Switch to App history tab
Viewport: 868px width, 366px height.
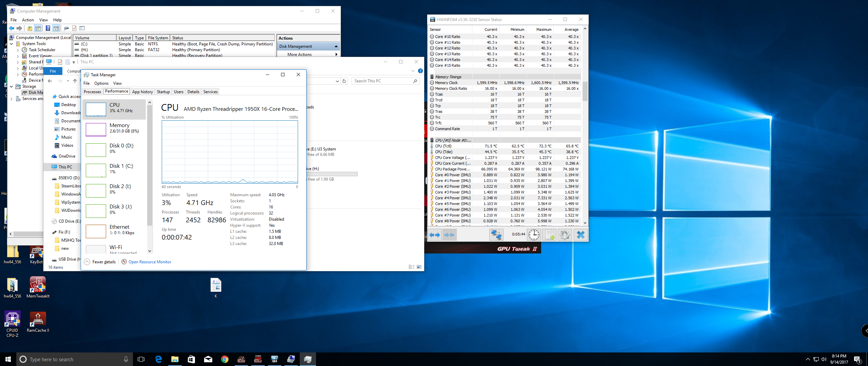point(142,92)
